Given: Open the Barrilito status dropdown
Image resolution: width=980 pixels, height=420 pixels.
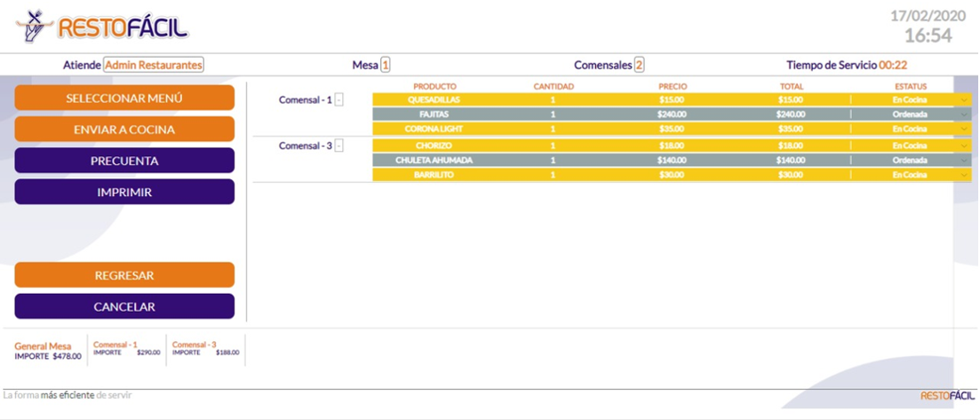Looking at the screenshot, I should (x=964, y=175).
